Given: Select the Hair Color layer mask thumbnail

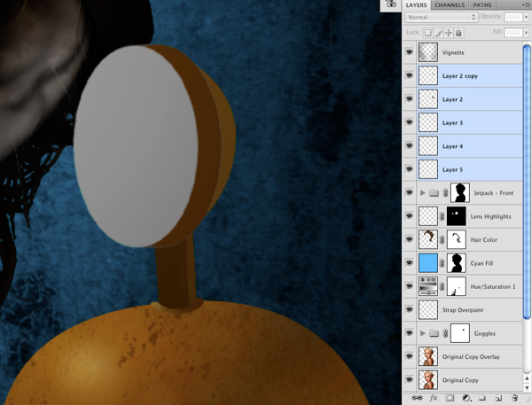Looking at the screenshot, I should point(457,240).
